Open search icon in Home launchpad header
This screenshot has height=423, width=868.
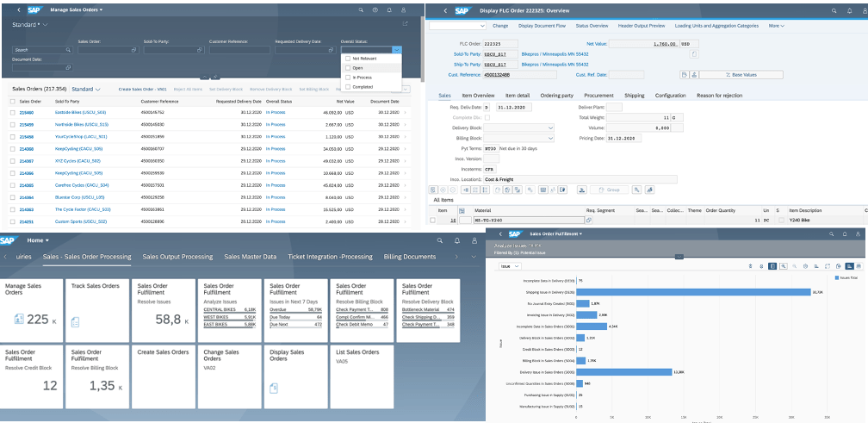tap(439, 241)
